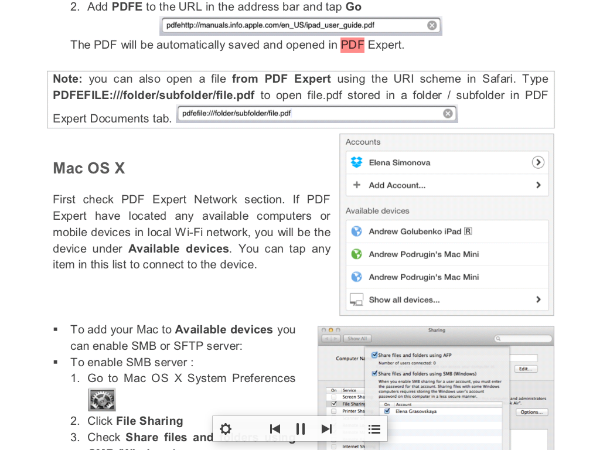Skip to previous item in playback bar
This screenshot has height=450, width=600.
(x=275, y=429)
